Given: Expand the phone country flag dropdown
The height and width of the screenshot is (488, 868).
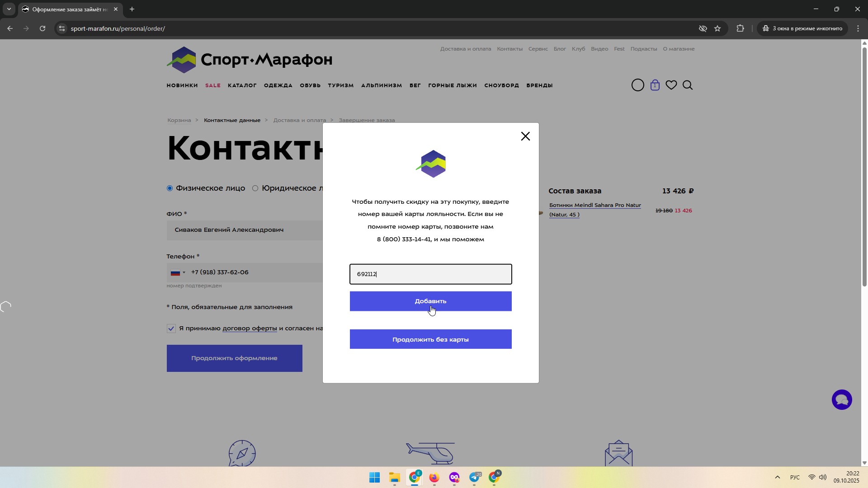Looking at the screenshot, I should point(178,272).
